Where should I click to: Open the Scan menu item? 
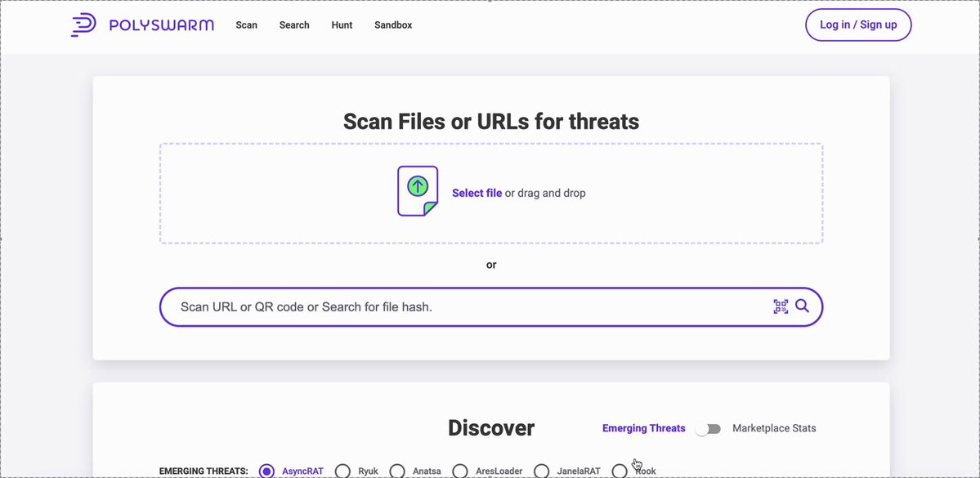click(246, 25)
